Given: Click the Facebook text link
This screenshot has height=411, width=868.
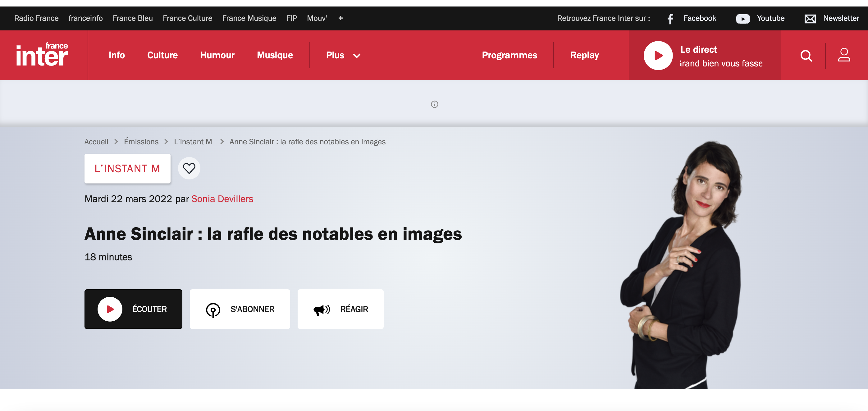Looking at the screenshot, I should click(700, 18).
